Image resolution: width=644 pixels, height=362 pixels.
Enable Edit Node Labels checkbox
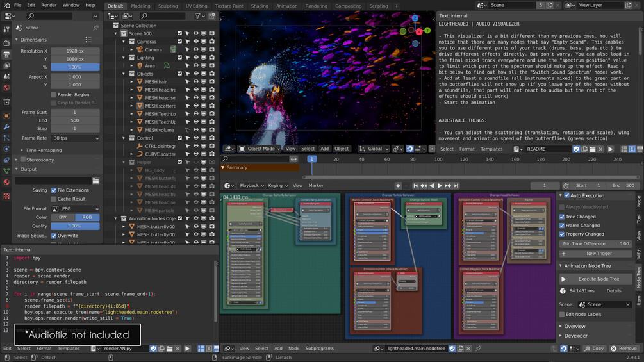click(x=562, y=315)
